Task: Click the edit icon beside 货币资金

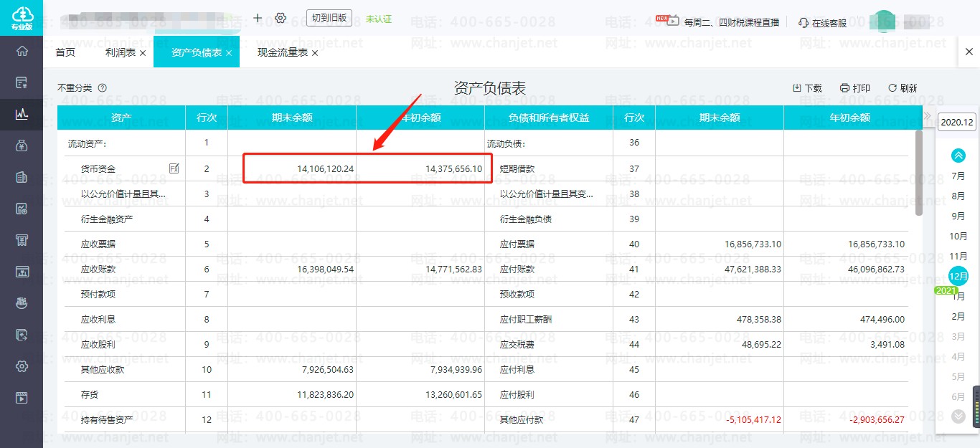Action: pos(174,168)
